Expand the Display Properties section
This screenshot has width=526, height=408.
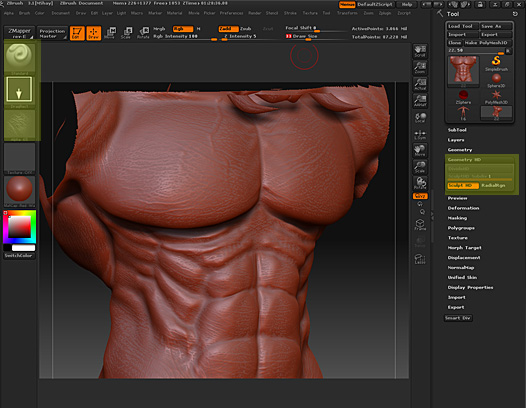tap(470, 288)
